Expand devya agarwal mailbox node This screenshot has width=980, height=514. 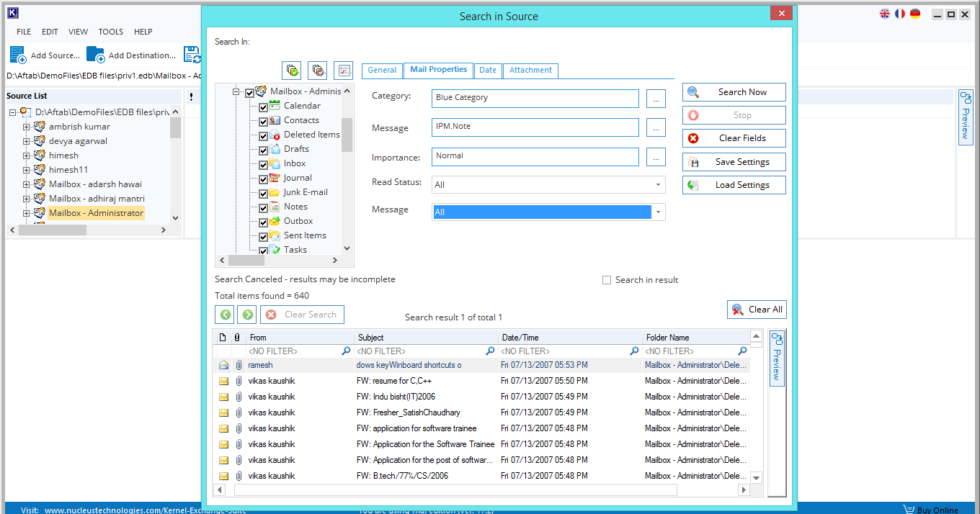[27, 141]
